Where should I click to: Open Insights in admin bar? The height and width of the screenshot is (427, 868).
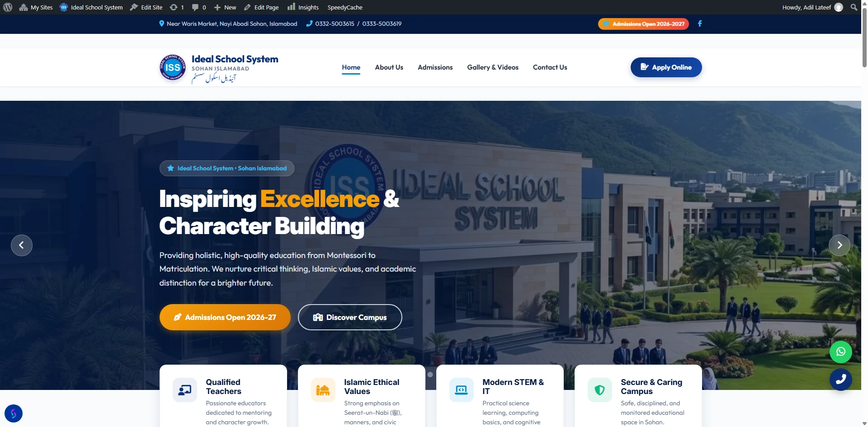pyautogui.click(x=303, y=7)
